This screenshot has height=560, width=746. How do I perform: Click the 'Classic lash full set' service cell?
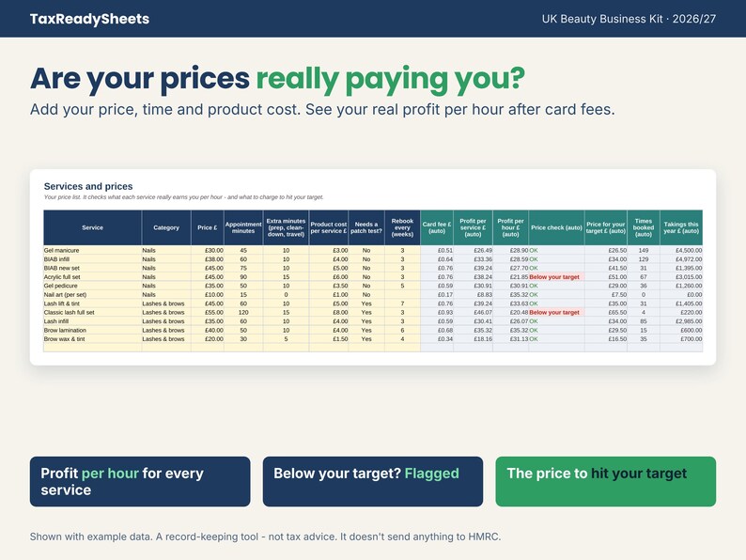pyautogui.click(x=92, y=313)
